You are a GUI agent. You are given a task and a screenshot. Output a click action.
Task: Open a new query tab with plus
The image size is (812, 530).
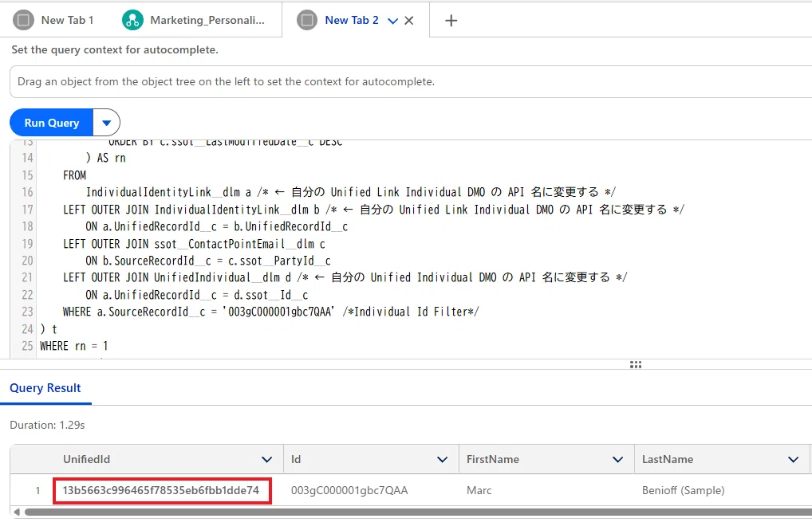(451, 20)
